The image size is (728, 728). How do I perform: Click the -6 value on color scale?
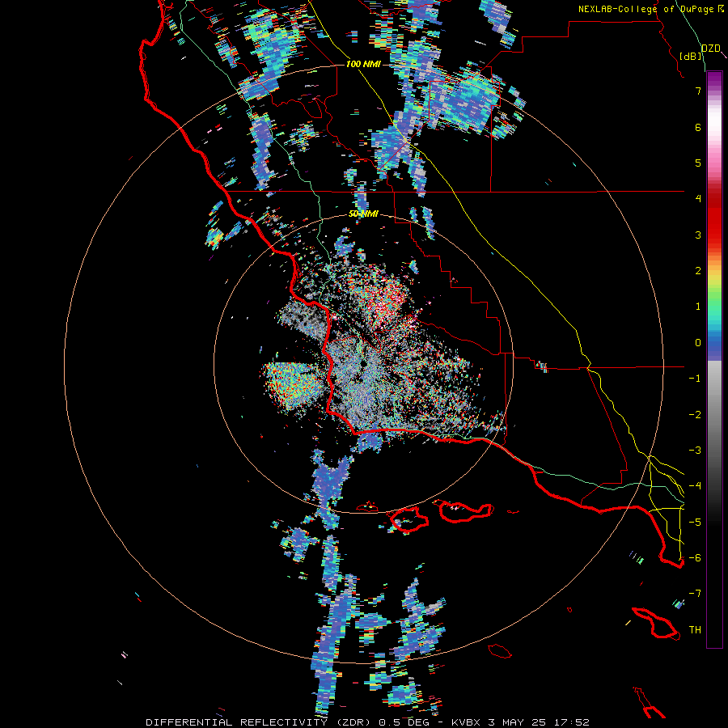tap(695, 558)
